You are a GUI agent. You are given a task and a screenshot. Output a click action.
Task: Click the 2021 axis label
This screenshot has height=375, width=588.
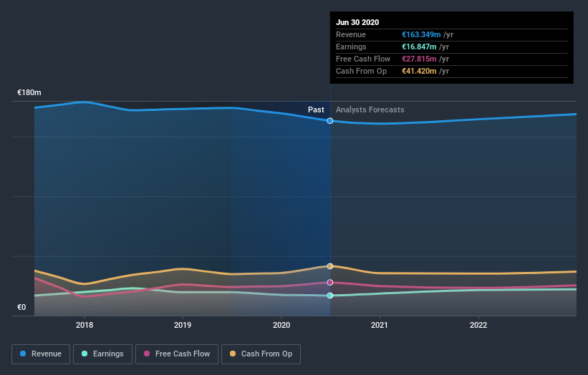(x=380, y=325)
